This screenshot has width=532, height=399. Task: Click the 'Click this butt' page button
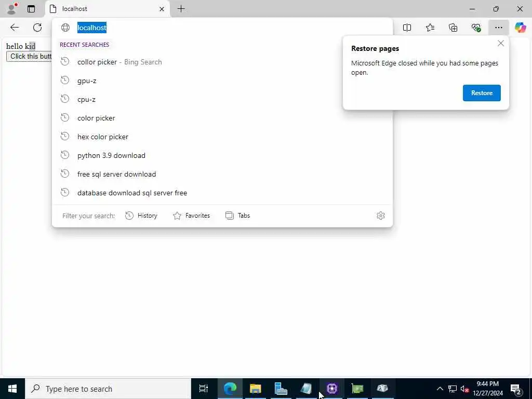[x=30, y=56]
